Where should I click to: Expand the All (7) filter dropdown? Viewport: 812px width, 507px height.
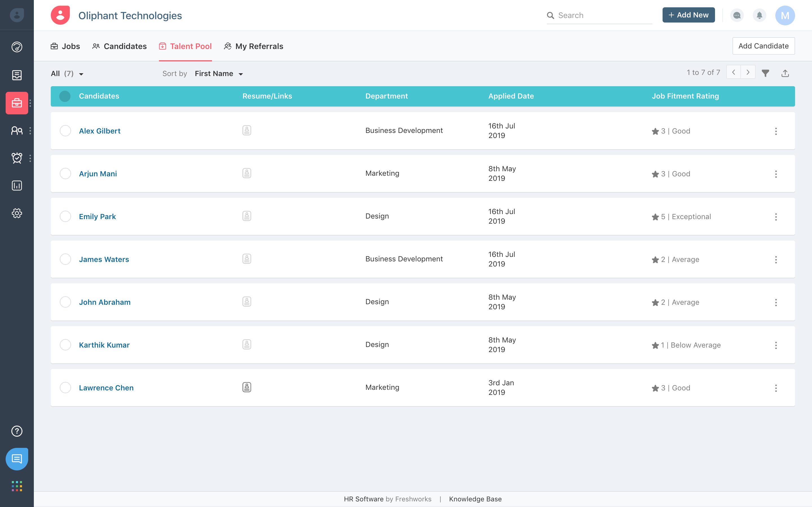pos(67,74)
